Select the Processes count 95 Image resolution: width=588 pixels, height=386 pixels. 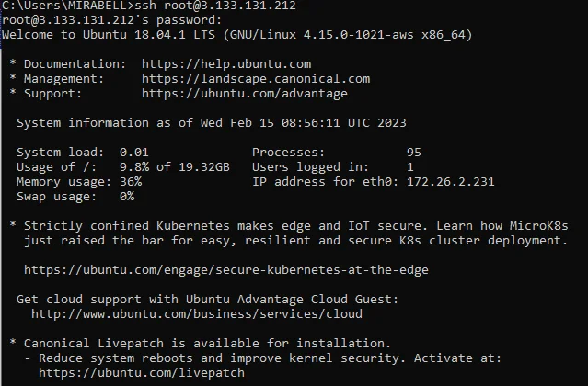(x=414, y=153)
